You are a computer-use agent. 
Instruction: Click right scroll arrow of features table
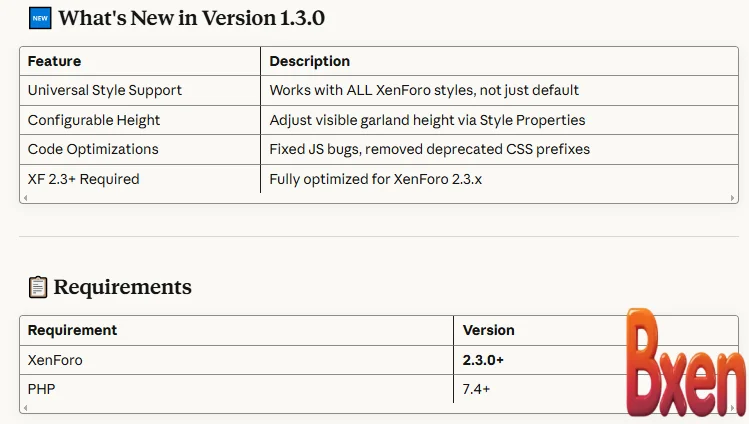[x=734, y=198]
